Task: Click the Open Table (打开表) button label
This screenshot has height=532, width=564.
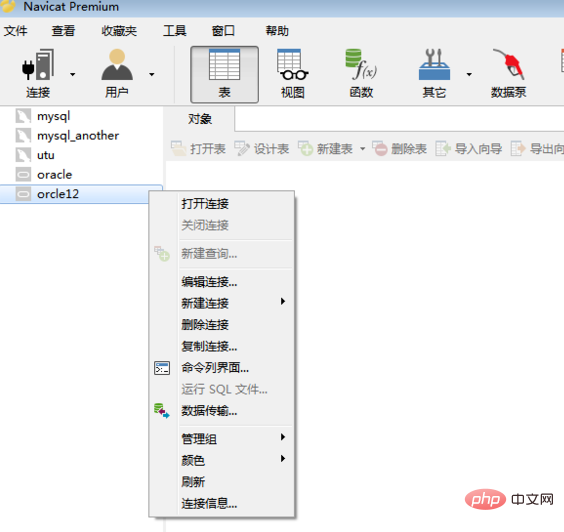Action: (208, 149)
